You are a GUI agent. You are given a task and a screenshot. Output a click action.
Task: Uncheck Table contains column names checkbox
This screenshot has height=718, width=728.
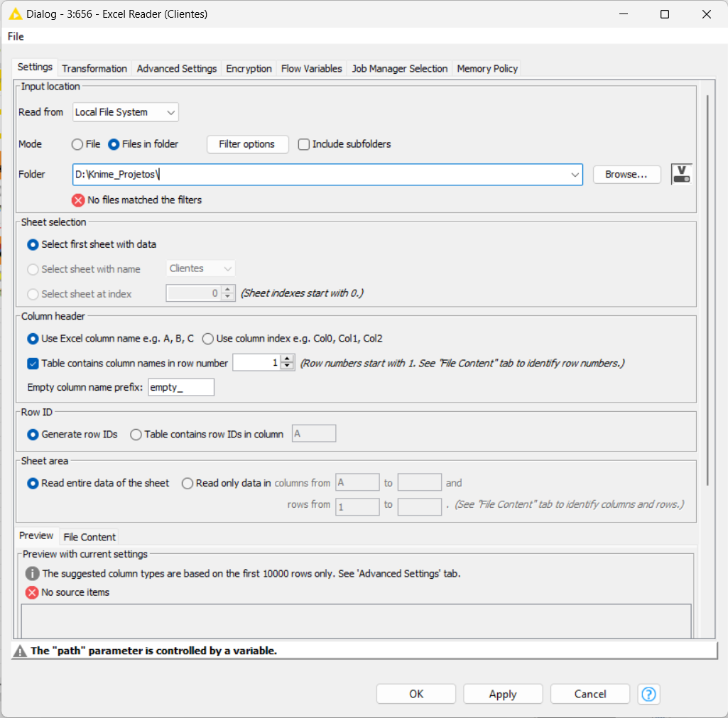[33, 363]
